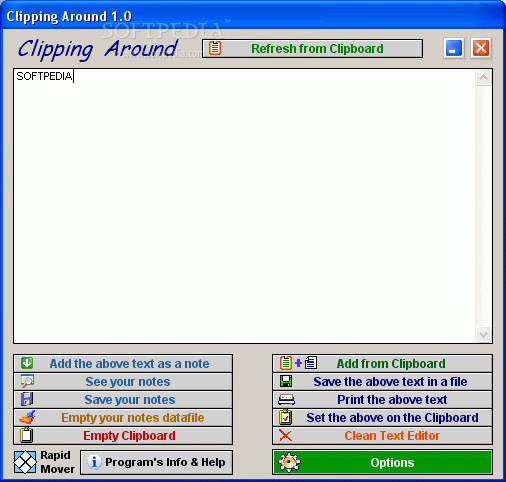This screenshot has width=506, height=482.
Task: Close the app with the red X button
Action: 481,48
